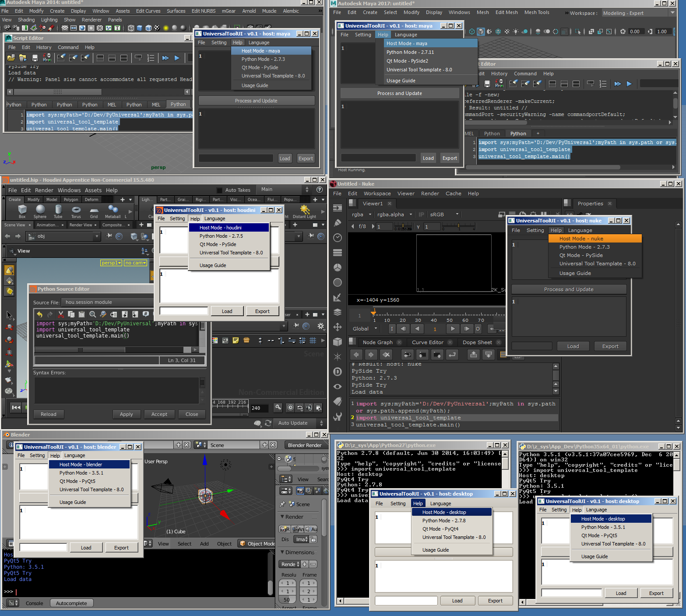Viewport: 686px width, 616px height.
Task: Select Houdini arrow select tool in left toolbar
Action: 9,315
